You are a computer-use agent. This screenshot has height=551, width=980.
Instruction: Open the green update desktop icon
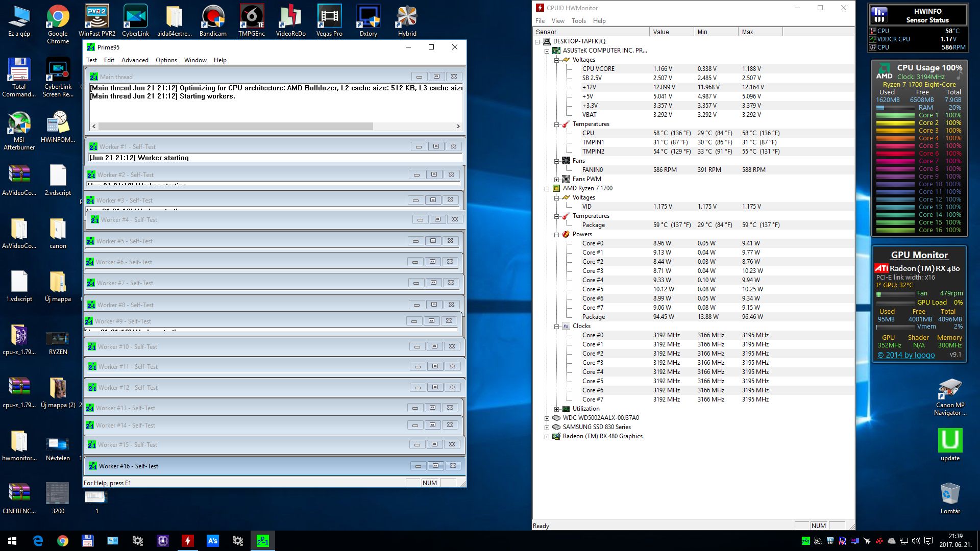pyautogui.click(x=950, y=444)
